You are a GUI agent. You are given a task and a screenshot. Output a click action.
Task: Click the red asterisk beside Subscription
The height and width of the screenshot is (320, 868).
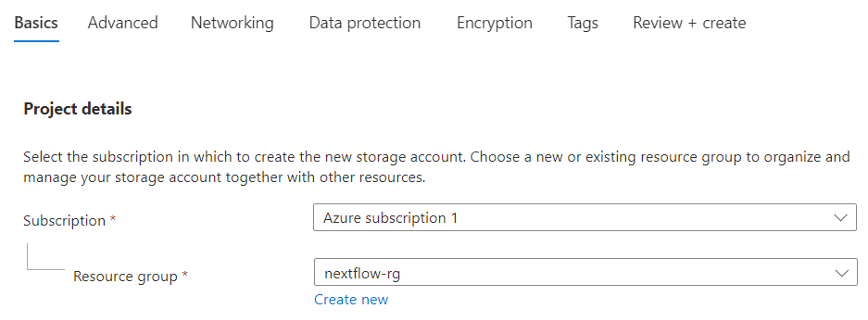pos(113,219)
